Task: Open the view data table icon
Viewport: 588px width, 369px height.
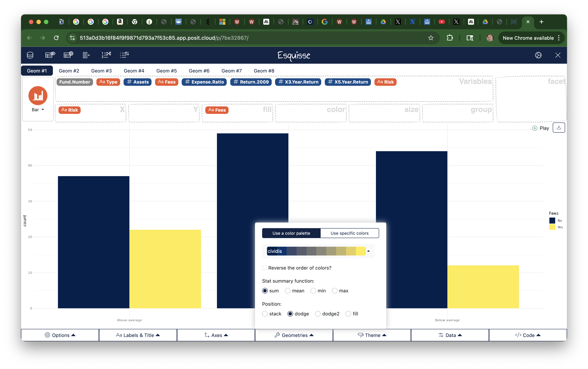Action: coord(50,55)
